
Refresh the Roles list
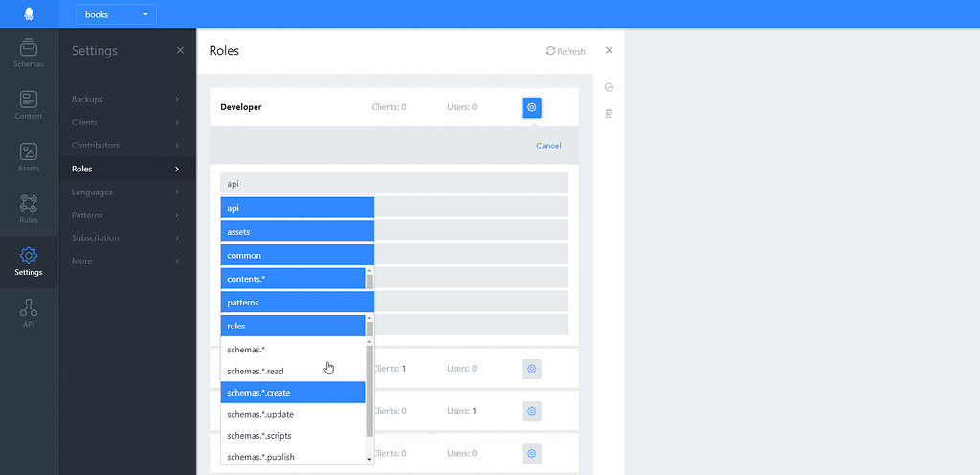[566, 52]
